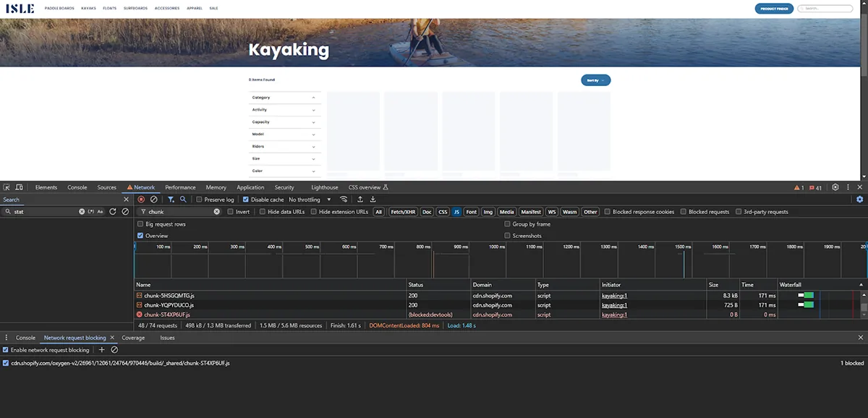This screenshot has height=418, width=868.
Task: Open network search magnifier icon
Action: (183, 200)
